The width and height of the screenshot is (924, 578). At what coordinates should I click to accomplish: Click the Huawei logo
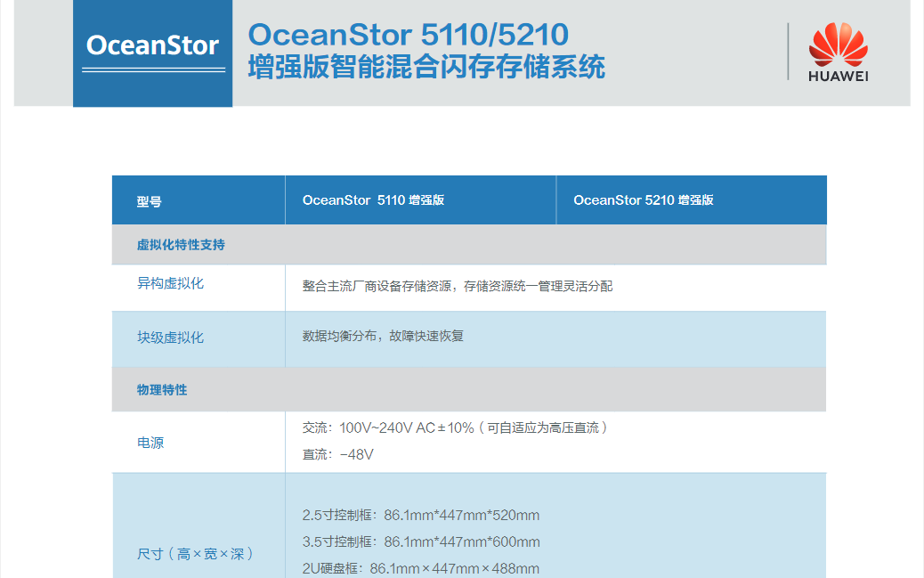838,53
